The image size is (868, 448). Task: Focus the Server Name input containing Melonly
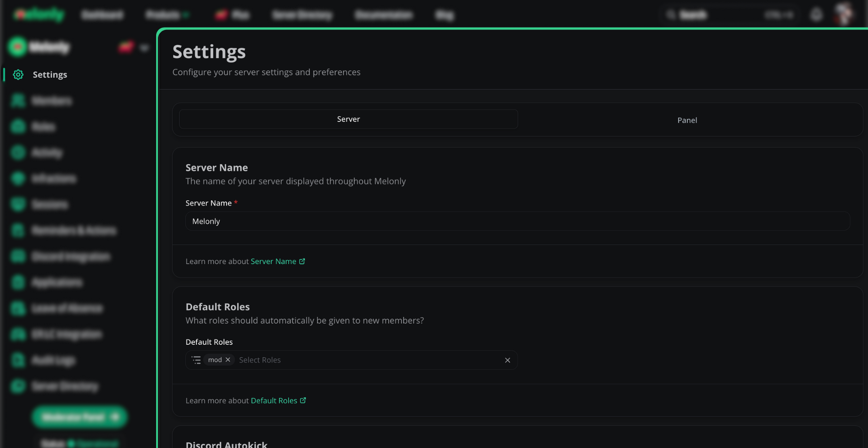(517, 221)
